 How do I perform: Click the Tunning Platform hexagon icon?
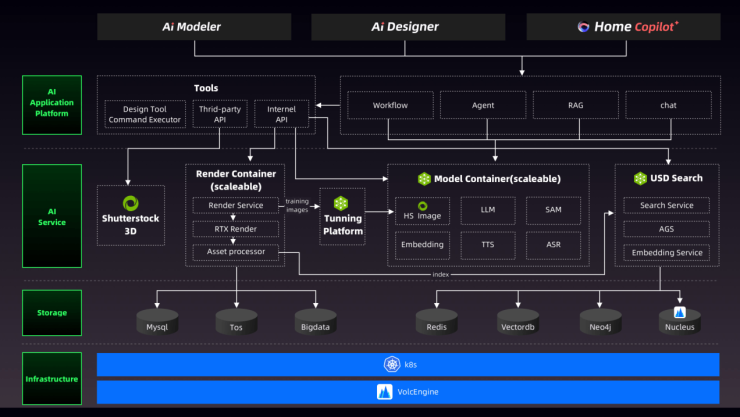[341, 203]
